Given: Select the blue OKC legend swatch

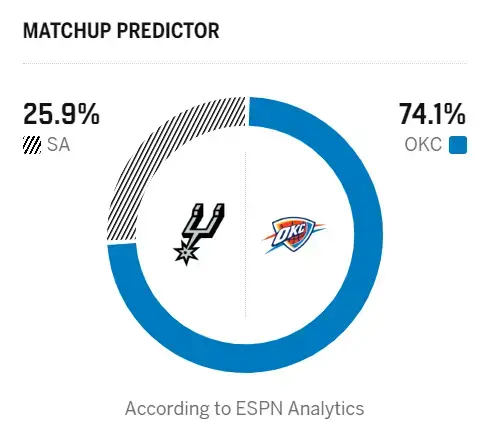Looking at the screenshot, I should (x=458, y=145).
